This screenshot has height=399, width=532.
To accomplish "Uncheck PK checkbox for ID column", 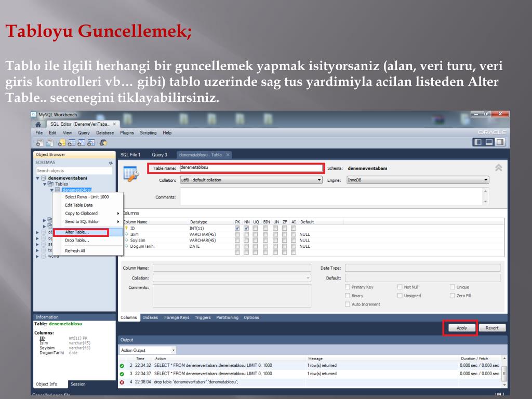I will click(x=237, y=229).
